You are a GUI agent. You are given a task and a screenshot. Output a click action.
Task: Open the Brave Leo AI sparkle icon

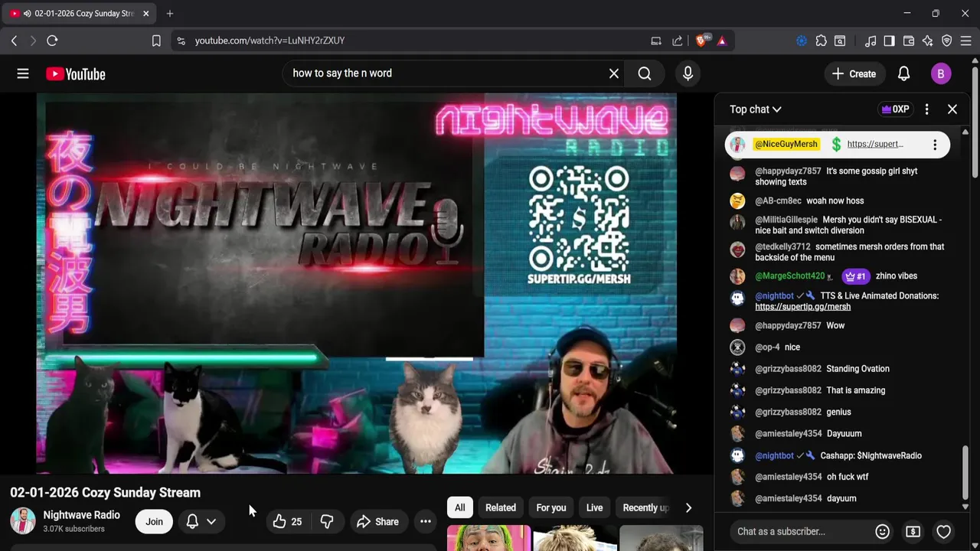coord(928,41)
